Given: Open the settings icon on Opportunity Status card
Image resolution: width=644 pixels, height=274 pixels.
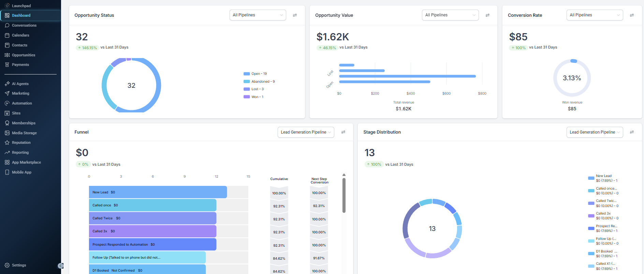Looking at the screenshot, I should click(295, 15).
